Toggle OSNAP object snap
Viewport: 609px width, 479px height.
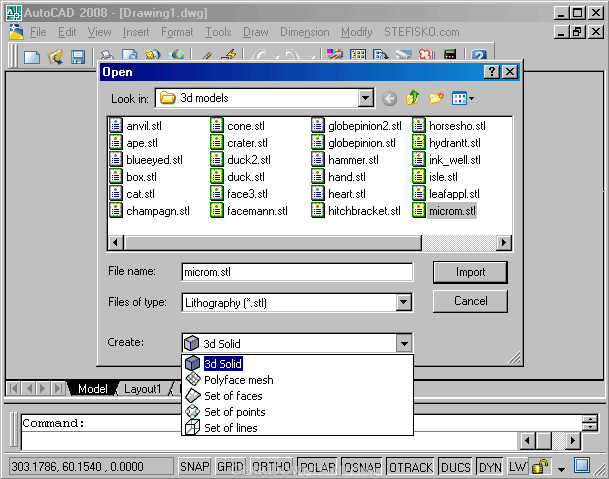click(x=362, y=466)
